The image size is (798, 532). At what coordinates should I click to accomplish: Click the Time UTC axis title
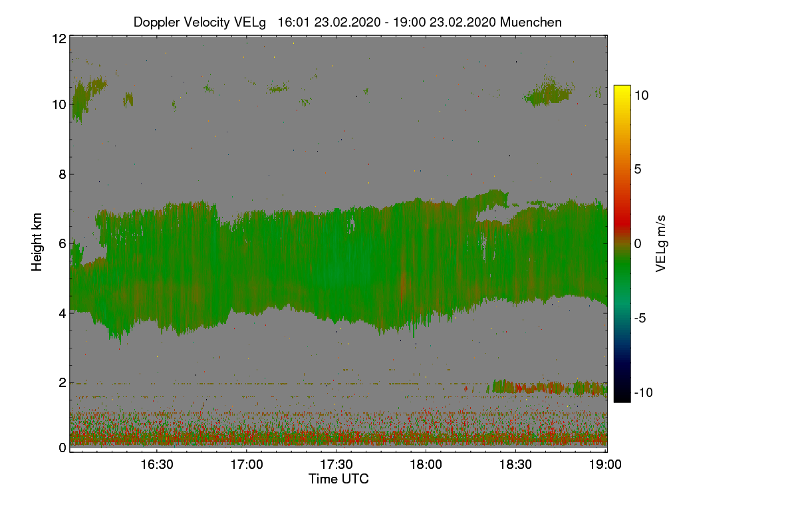point(338,479)
